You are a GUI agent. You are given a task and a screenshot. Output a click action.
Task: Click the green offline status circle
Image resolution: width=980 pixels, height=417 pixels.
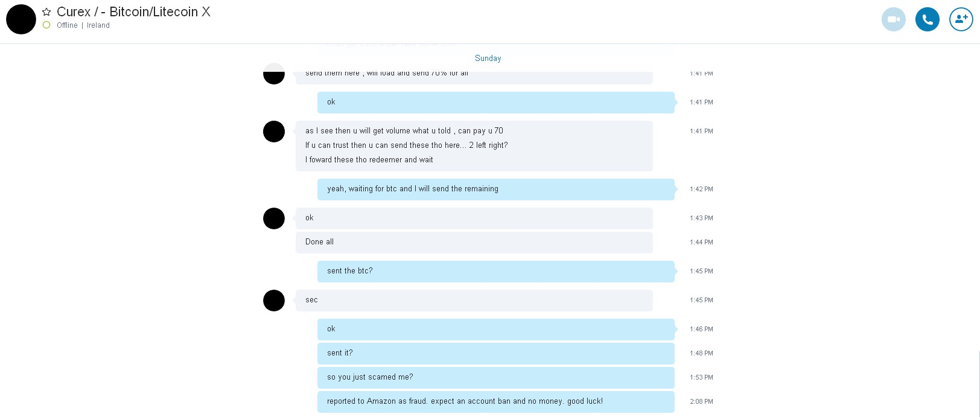46,25
